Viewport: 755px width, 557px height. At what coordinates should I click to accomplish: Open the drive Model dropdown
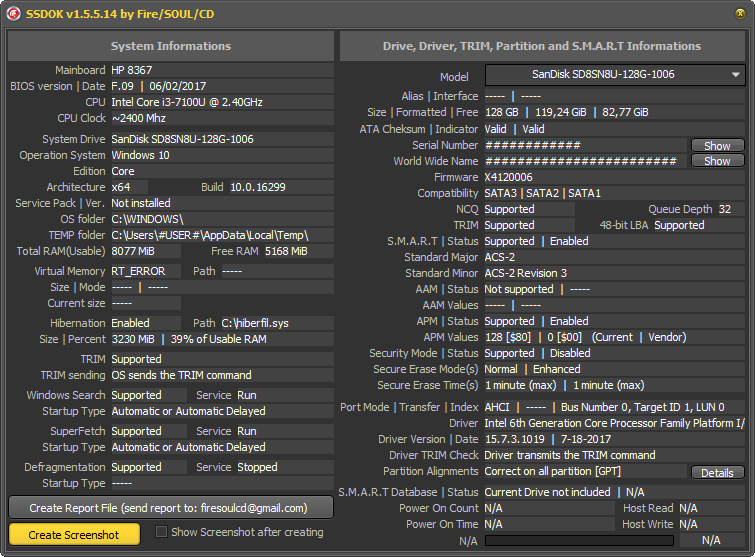pyautogui.click(x=615, y=75)
